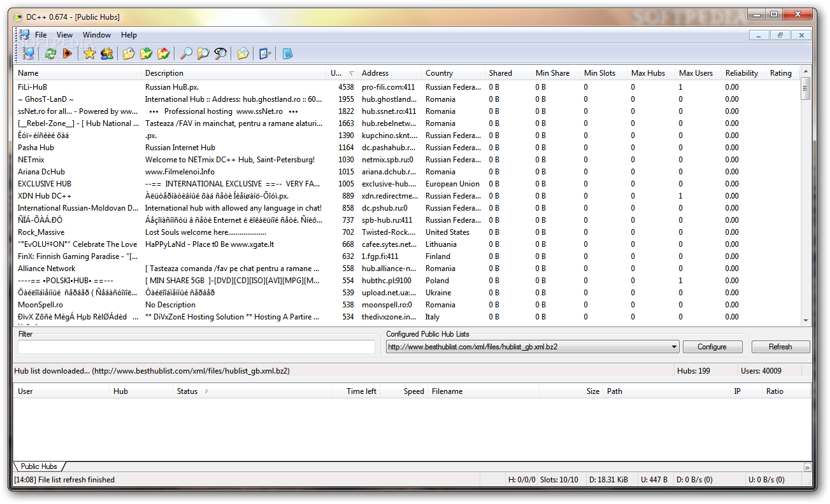Click the Refresh button
830x504 pixels.
pos(780,347)
